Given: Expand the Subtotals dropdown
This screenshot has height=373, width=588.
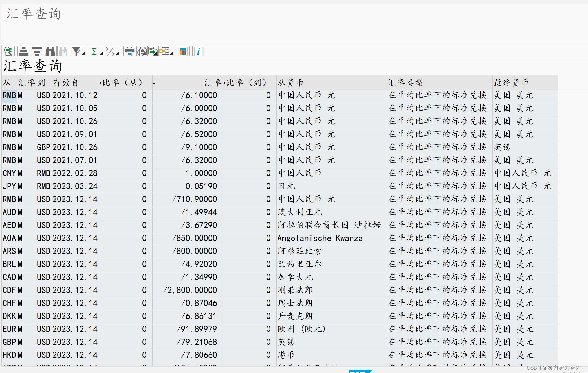Looking at the screenshot, I should tap(118, 53).
